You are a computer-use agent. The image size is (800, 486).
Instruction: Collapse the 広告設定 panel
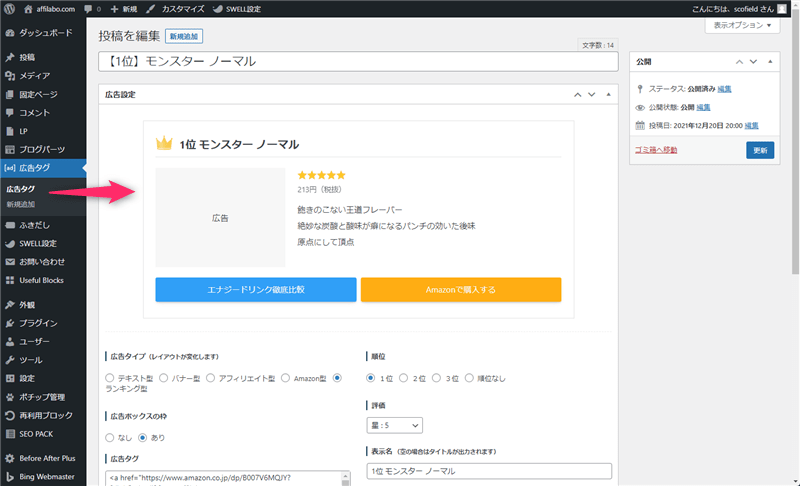(608, 94)
